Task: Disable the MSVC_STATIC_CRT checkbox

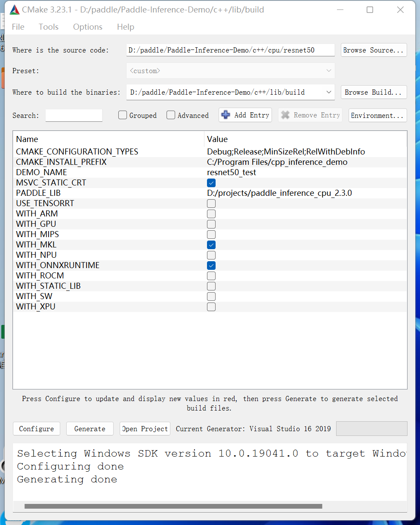Action: pos(211,182)
